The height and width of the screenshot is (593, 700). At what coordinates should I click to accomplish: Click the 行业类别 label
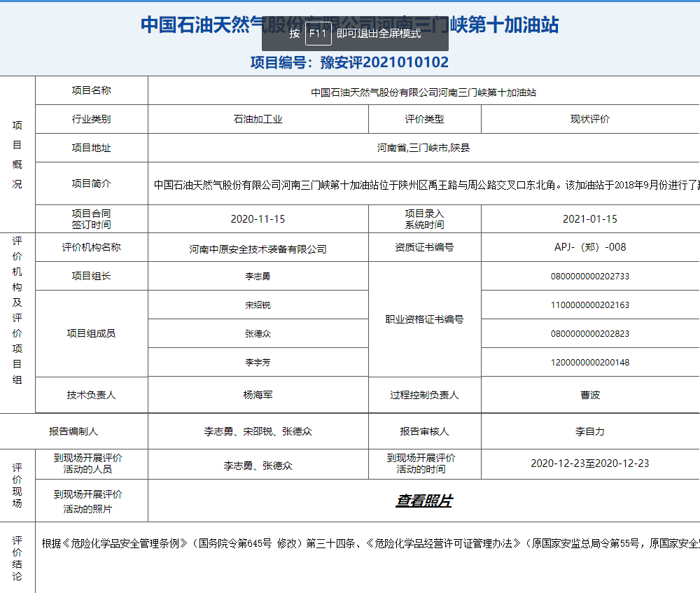pyautogui.click(x=92, y=119)
